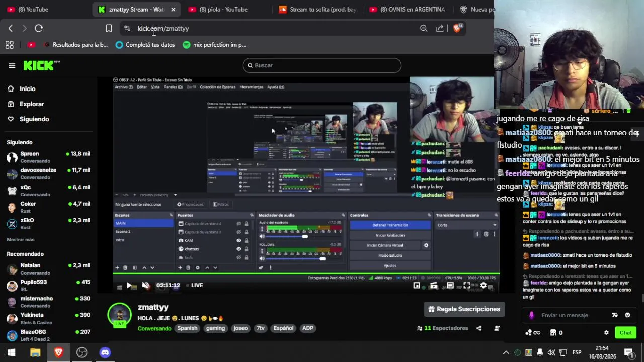This screenshot has height=362, width=644.
Task: Expand Mostrar más in the following list
Action: (21, 240)
